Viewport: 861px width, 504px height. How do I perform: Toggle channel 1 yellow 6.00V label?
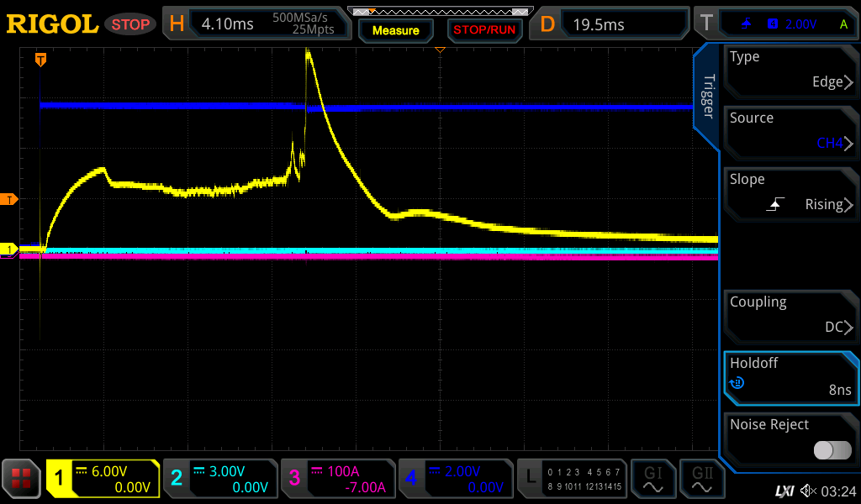coord(103,480)
